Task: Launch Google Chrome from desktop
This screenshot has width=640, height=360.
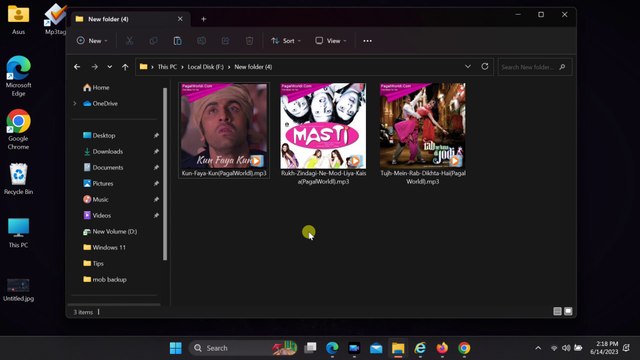Action: coord(18,129)
